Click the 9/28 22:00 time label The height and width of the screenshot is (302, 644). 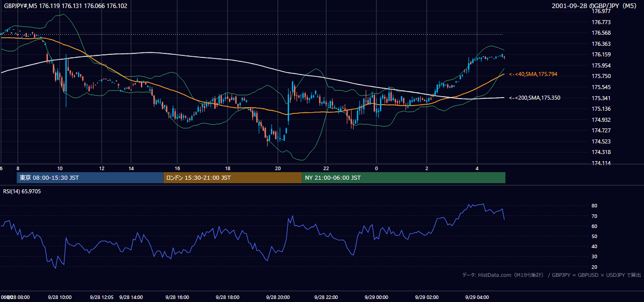[326, 297]
